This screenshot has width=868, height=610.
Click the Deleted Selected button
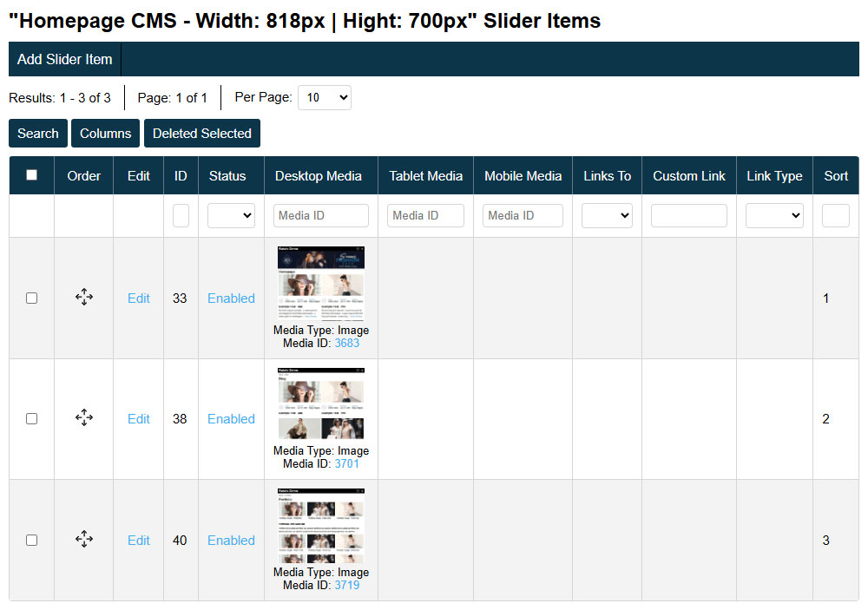(x=202, y=134)
